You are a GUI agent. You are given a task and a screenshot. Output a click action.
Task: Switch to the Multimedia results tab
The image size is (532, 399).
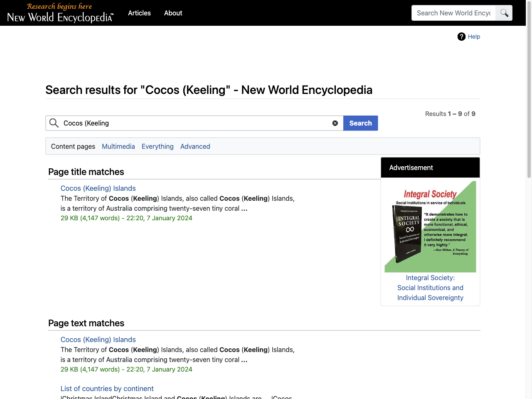(x=118, y=146)
